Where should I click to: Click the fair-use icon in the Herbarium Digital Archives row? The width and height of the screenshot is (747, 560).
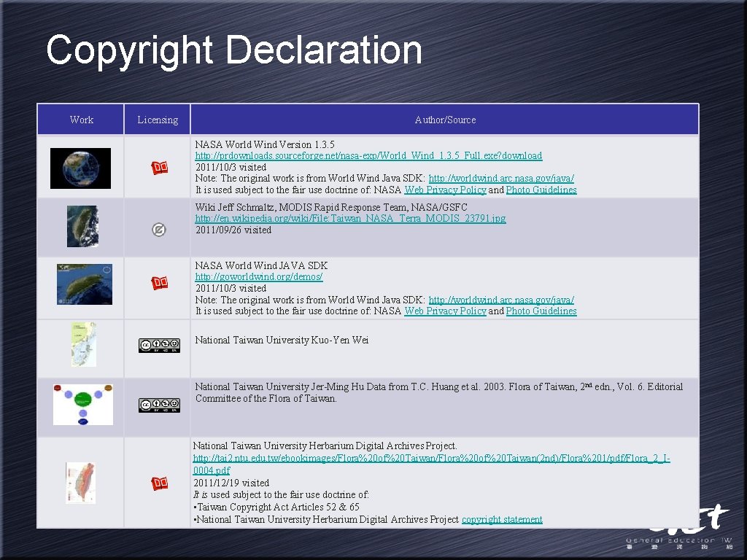coord(160,483)
